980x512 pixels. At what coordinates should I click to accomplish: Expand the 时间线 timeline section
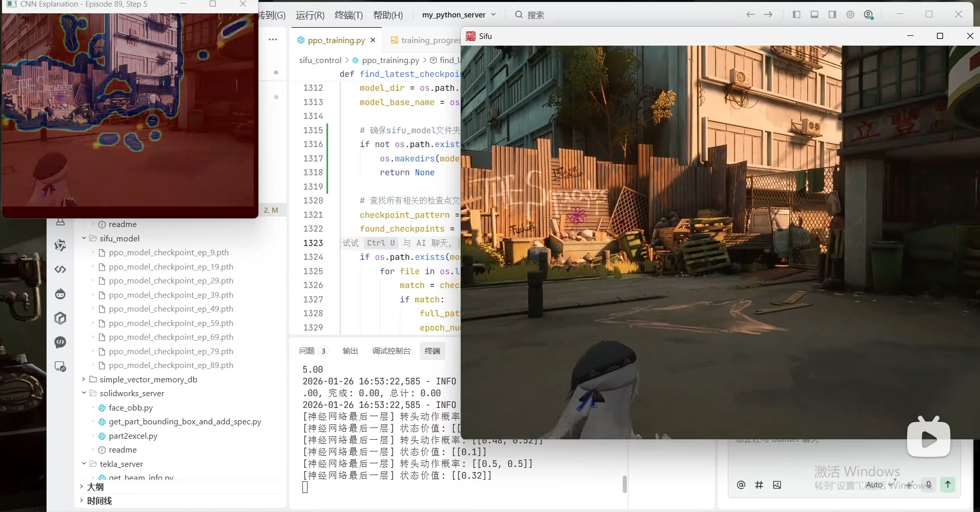(99, 501)
